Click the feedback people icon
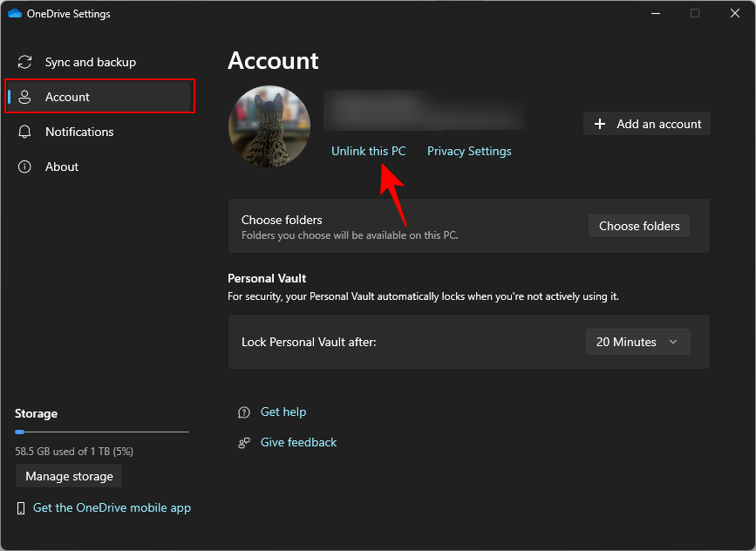756x551 pixels. 244,443
